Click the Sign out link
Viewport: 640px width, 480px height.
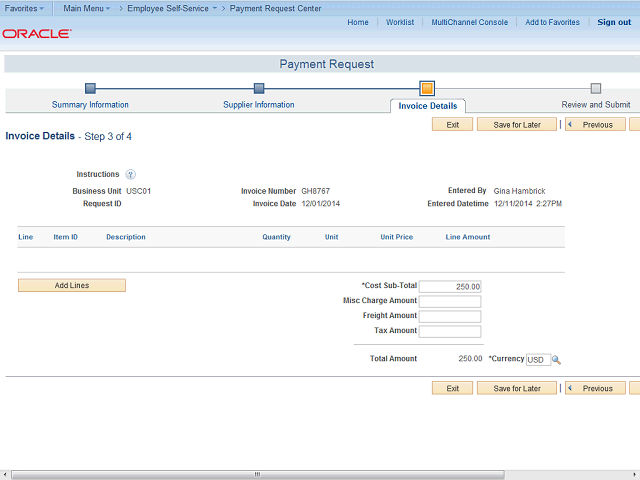[614, 22]
